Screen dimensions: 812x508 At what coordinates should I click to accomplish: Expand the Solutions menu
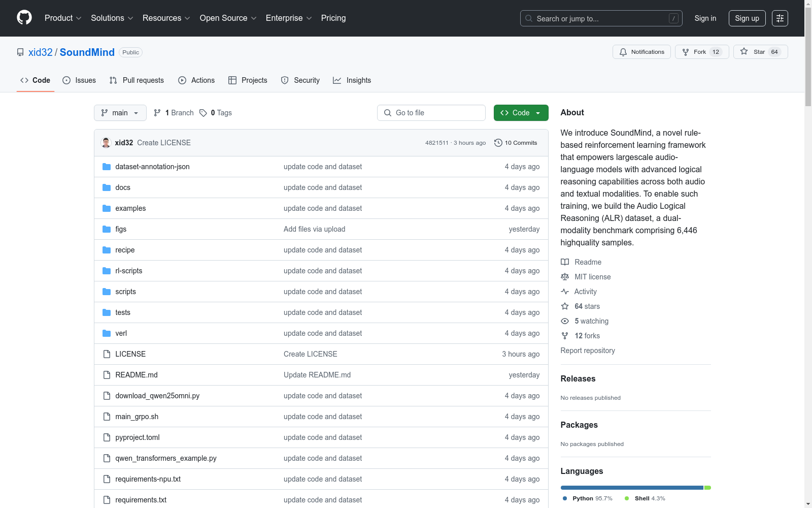(x=112, y=18)
